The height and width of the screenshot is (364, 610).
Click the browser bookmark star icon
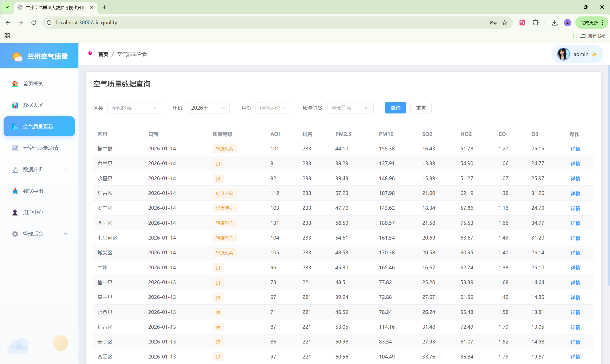point(505,23)
